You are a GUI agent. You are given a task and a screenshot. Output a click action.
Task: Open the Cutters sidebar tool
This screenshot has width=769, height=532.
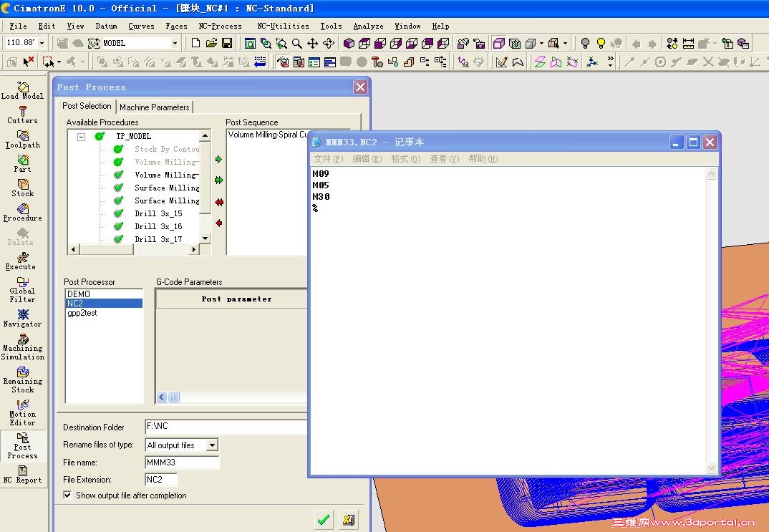click(23, 115)
